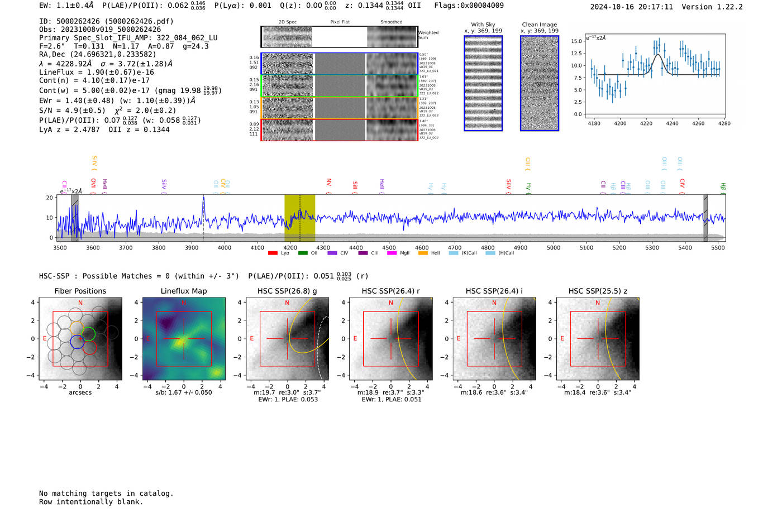Click the orange SiIV label above the spectrum
The width and height of the screenshot is (782, 532).
point(94,162)
